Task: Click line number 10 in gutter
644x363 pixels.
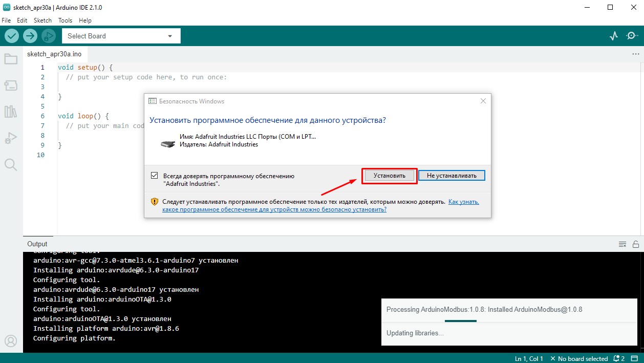Action: pos(41,155)
